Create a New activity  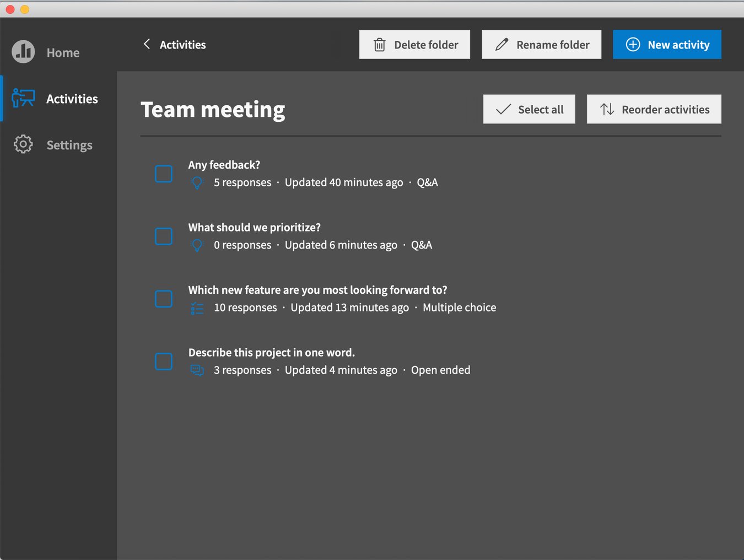667,45
